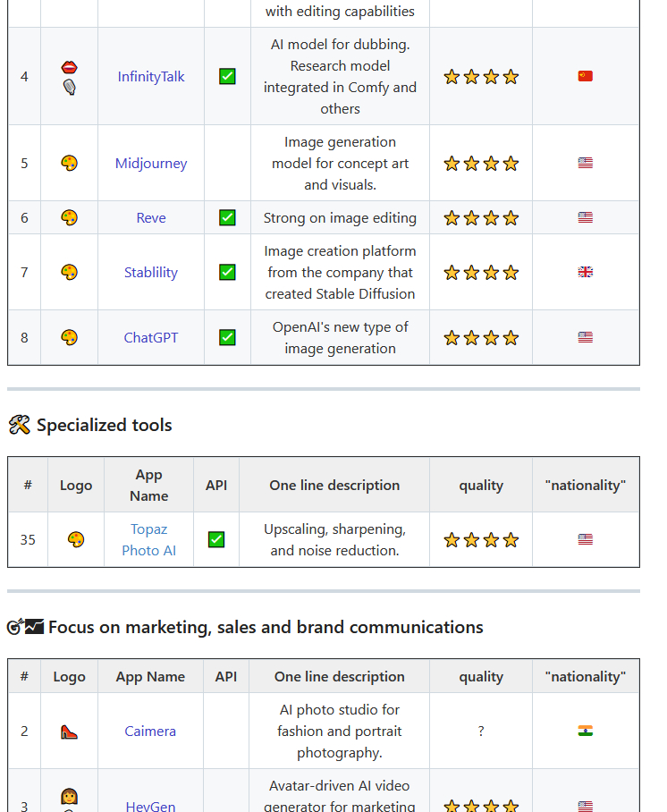
Task: Click the palette logo beside Topaz Photo AI
Action: tap(76, 540)
